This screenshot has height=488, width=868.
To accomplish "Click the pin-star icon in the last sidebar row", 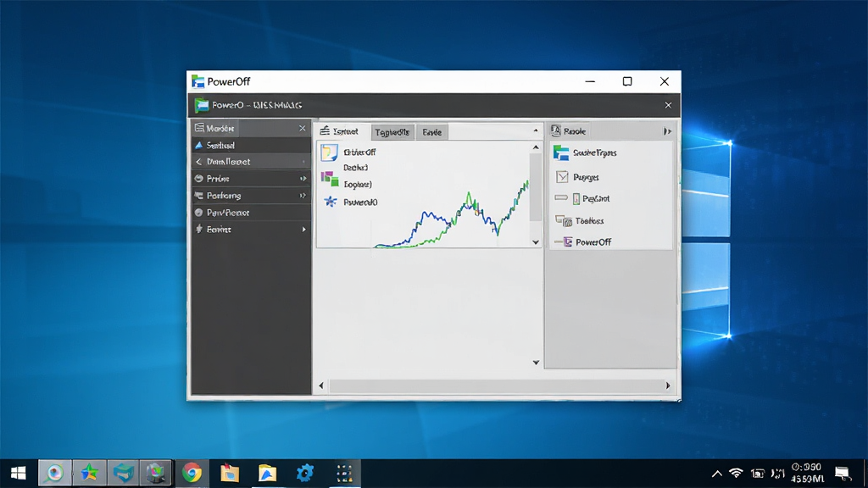I will coord(198,229).
